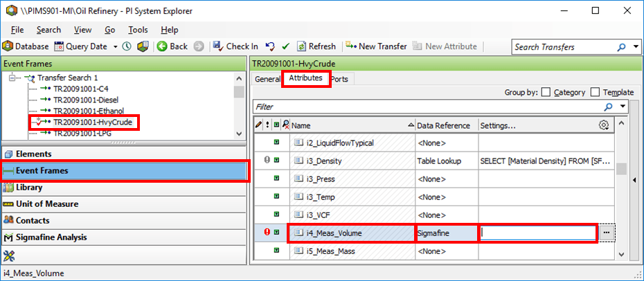Sort attributes by Name column header
644x281 pixels.
tap(352, 125)
